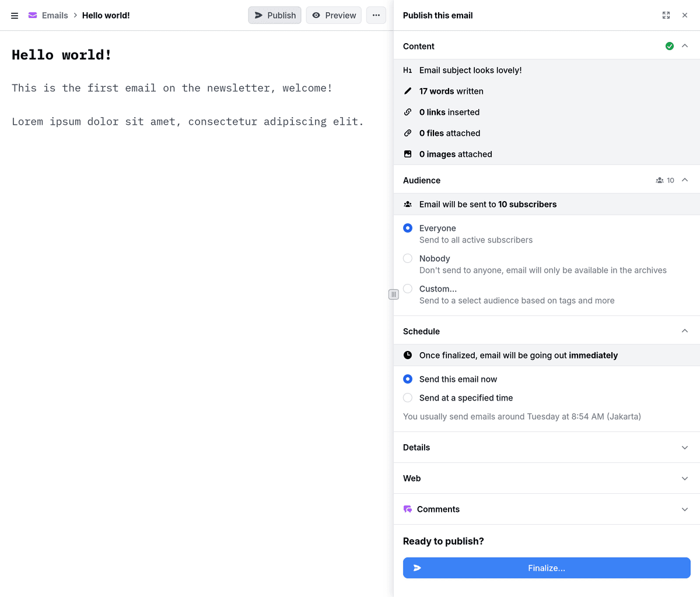Expand the Web section

point(684,478)
